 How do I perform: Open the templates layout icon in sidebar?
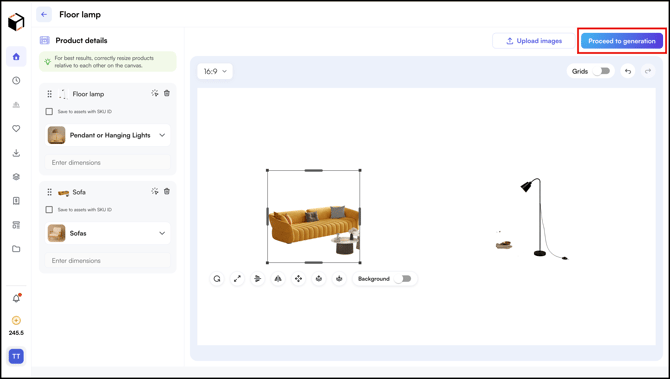[x=16, y=225]
